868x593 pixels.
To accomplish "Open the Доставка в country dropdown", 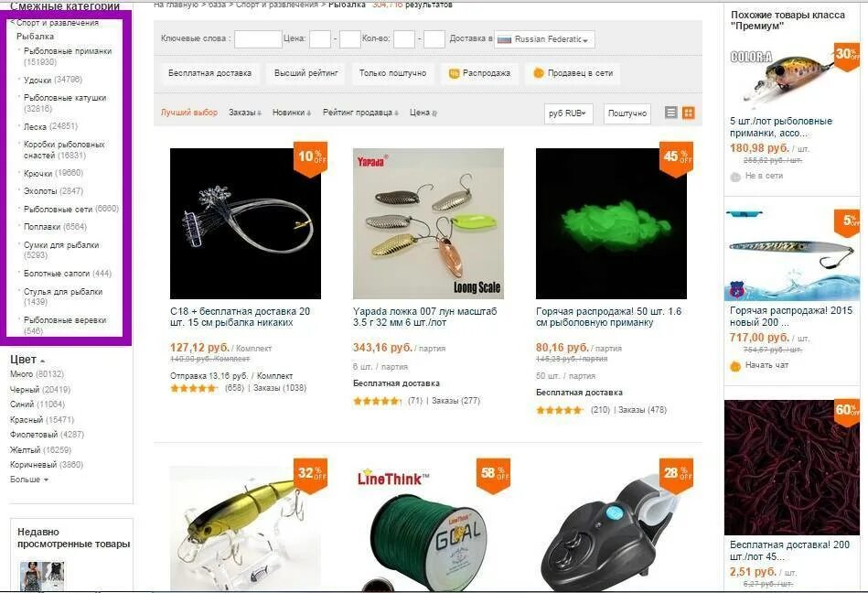I will click(x=545, y=39).
